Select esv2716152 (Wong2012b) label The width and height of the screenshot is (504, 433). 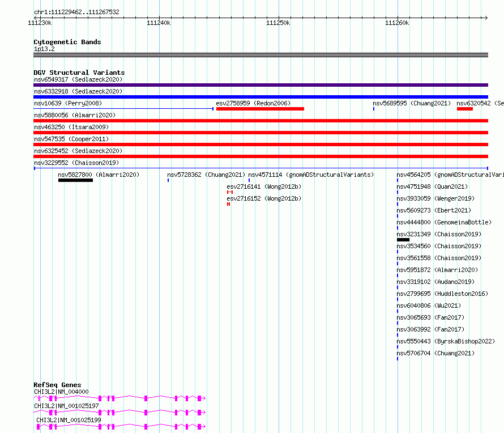pos(264,198)
